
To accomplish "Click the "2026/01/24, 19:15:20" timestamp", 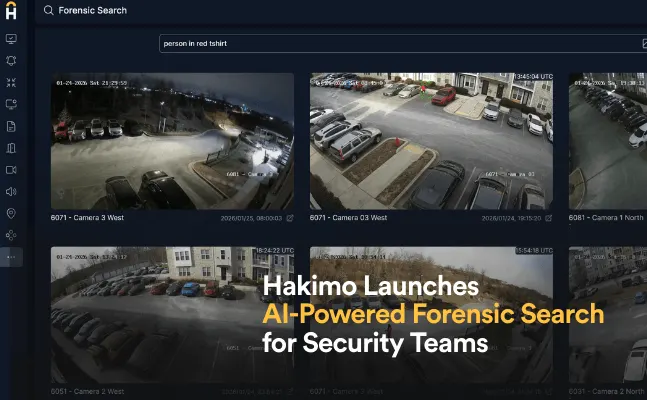I will coord(511,218).
